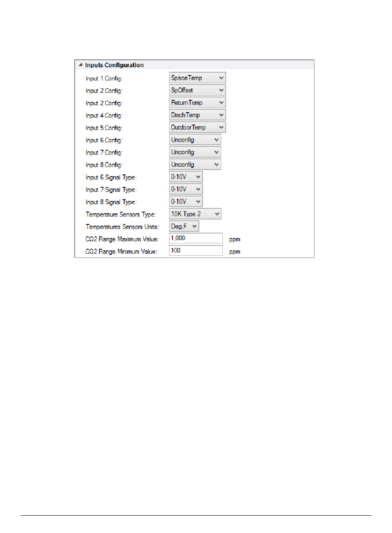Click the Input 8 Config label
The width and height of the screenshot is (392, 533).
coord(104,165)
